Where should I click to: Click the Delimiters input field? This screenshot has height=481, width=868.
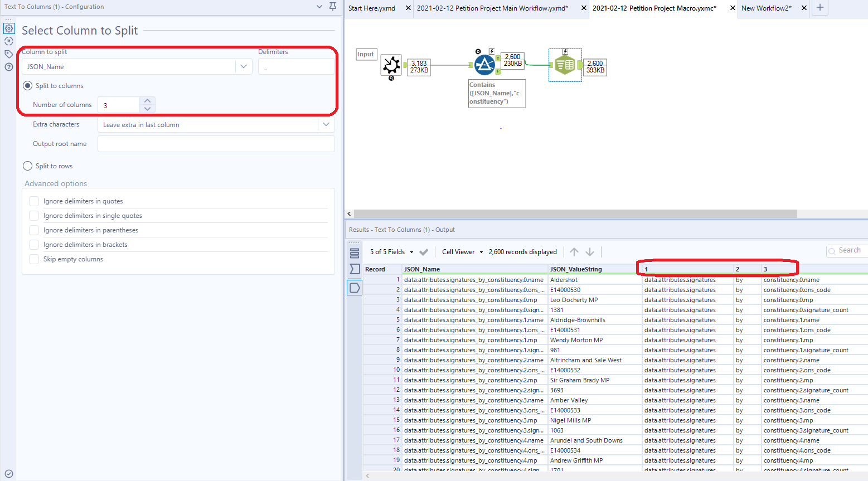pos(297,66)
